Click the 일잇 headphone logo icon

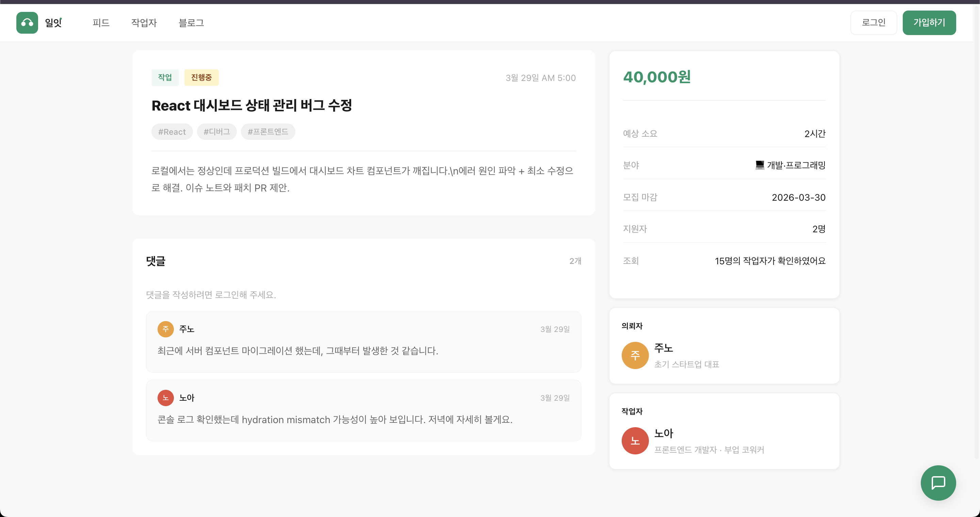pos(27,23)
